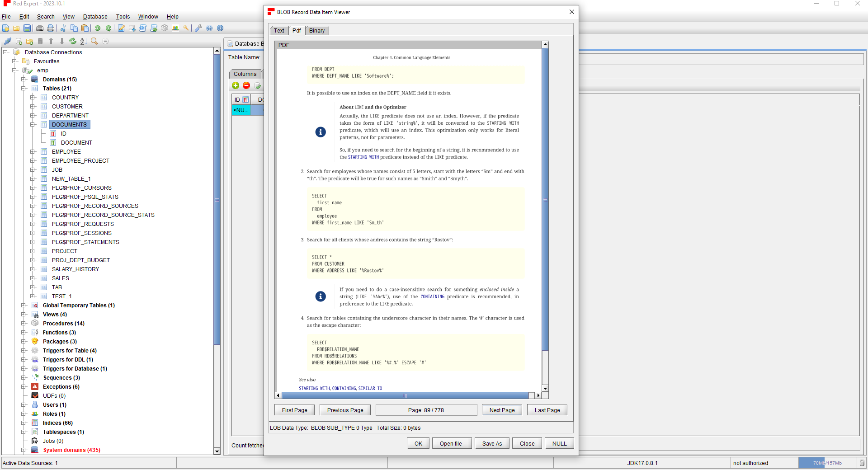Click the scissors Cut icon in toolbar
Image resolution: width=868 pixels, height=470 pixels.
pyautogui.click(x=63, y=28)
